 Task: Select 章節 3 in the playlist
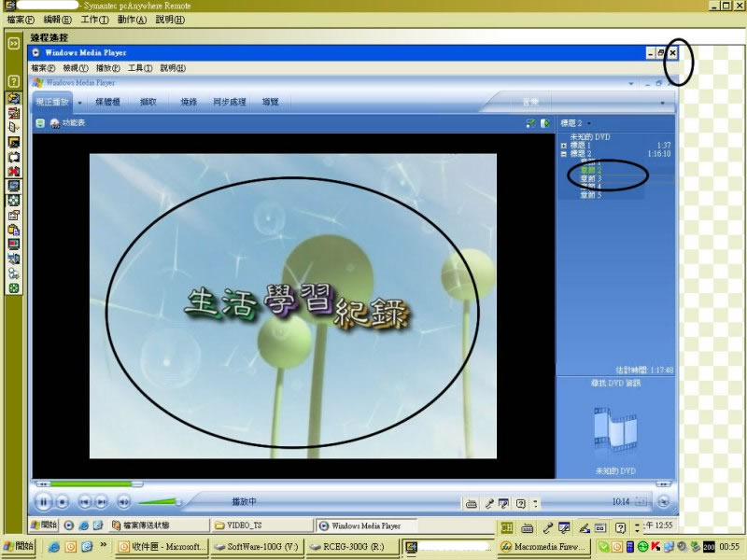(591, 178)
